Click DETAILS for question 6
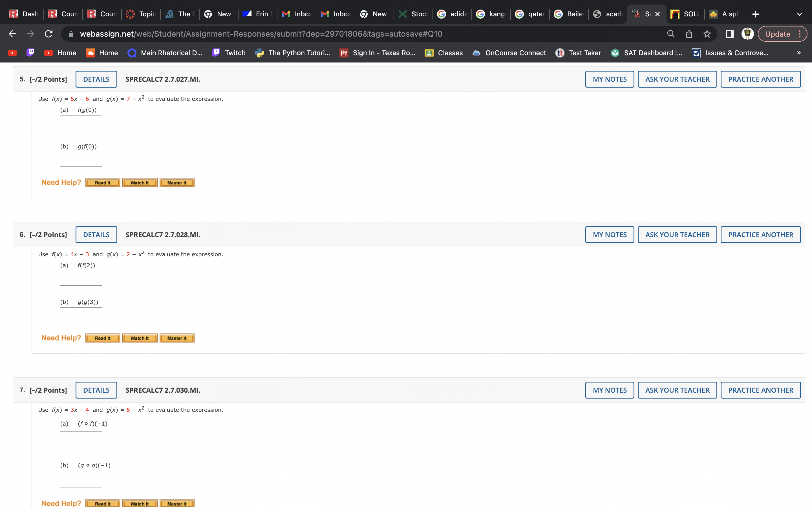 (96, 235)
